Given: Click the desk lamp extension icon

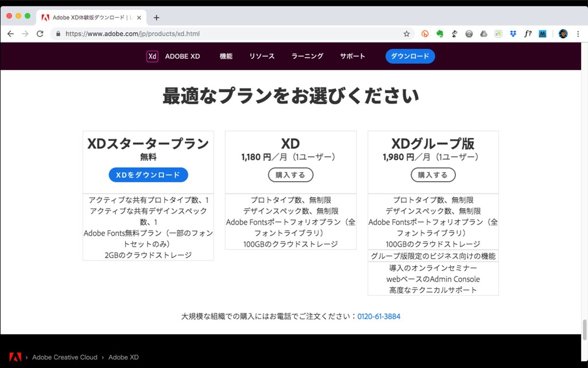Looking at the screenshot, I should [x=454, y=34].
